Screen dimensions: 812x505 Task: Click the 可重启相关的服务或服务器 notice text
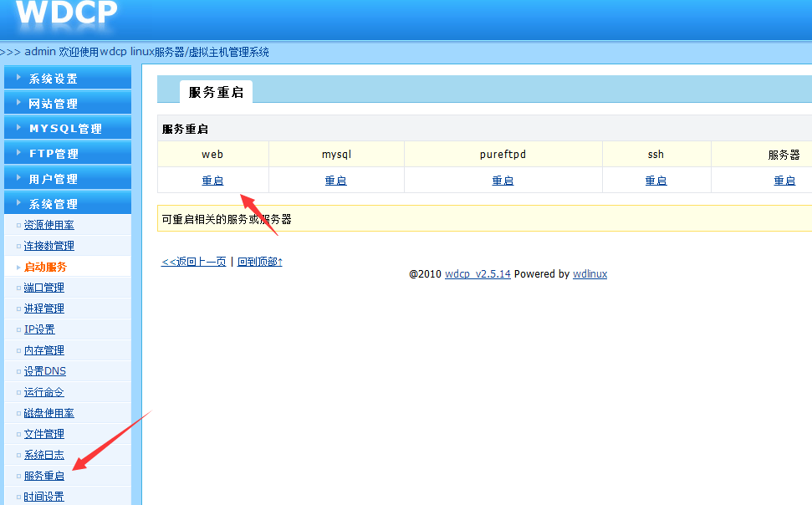227,219
